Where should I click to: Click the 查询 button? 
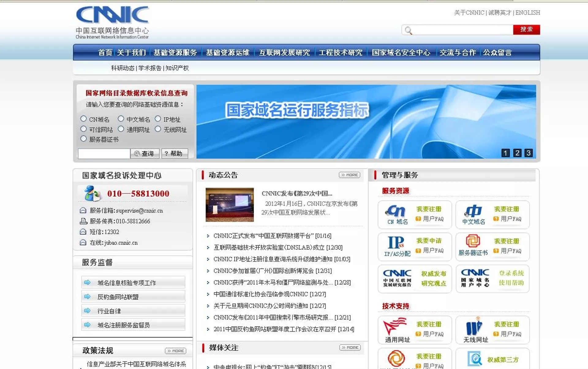(145, 153)
